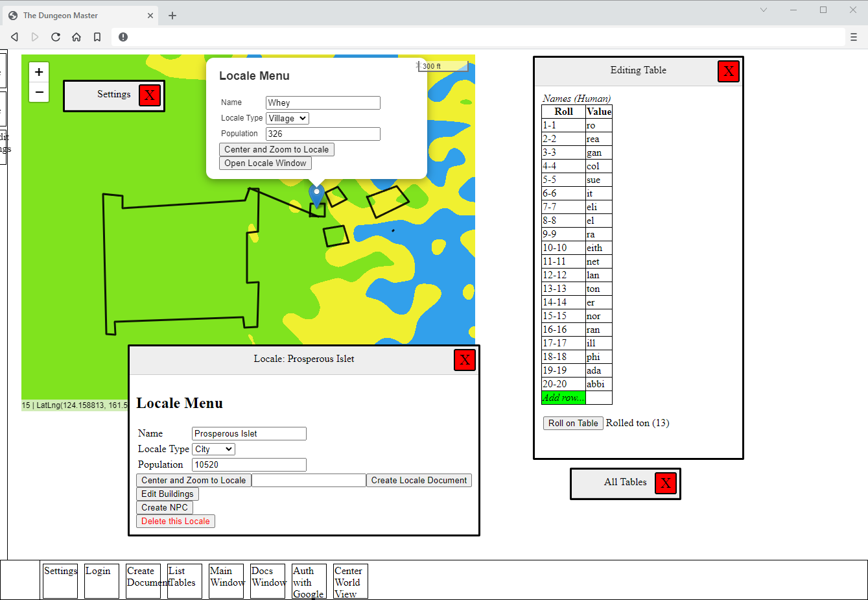The height and width of the screenshot is (600, 868).
Task: Click the green Add row cell
Action: tap(563, 398)
